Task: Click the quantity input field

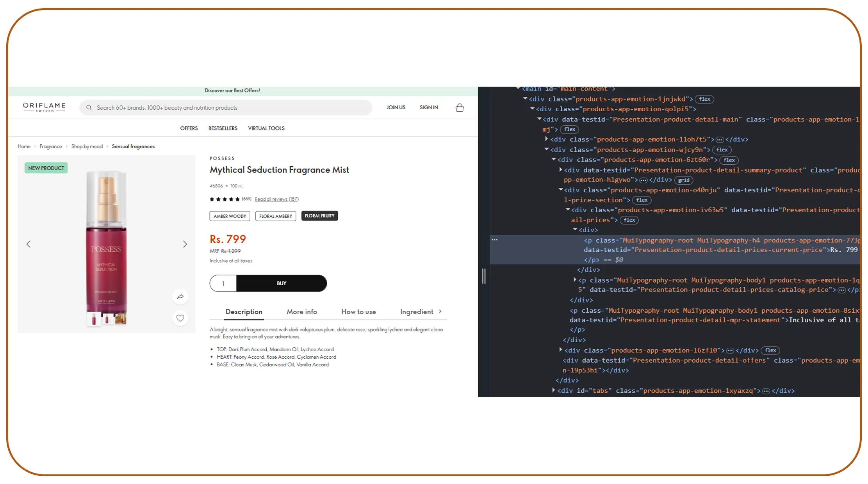Action: pos(223,283)
